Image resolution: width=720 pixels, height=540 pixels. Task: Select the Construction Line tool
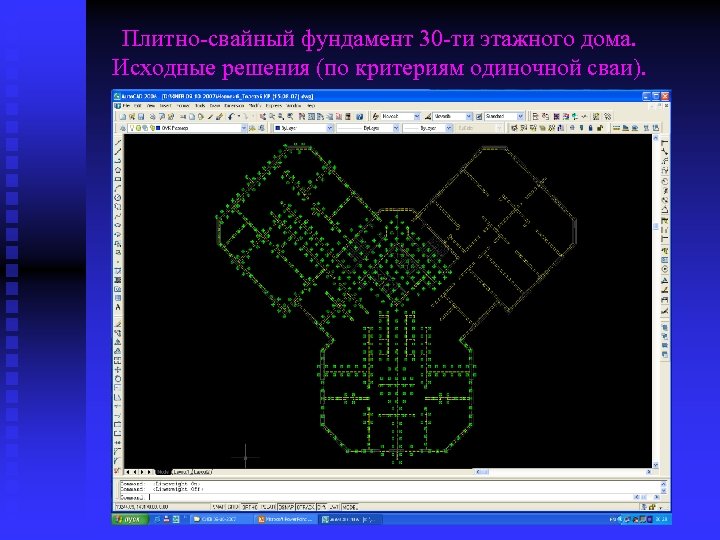118,152
